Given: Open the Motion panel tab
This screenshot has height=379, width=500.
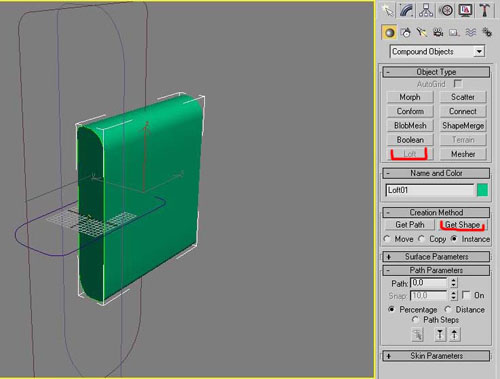Looking at the screenshot, I should [445, 10].
